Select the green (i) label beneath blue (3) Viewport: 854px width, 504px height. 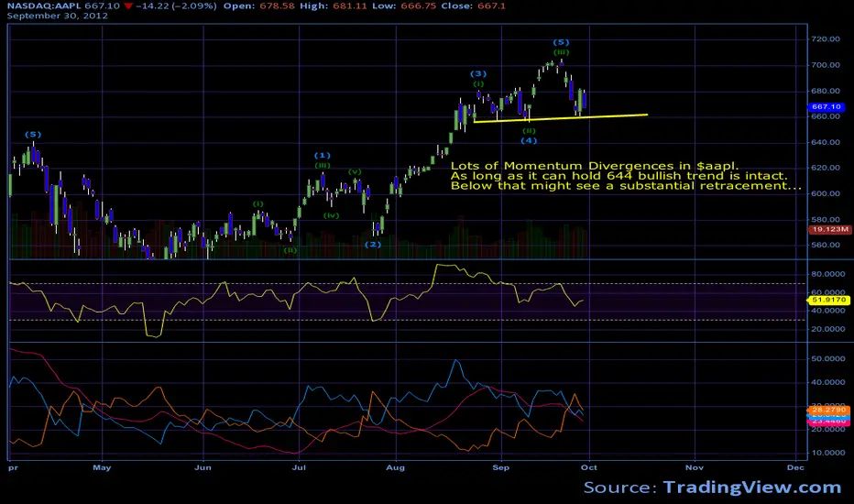[x=478, y=84]
